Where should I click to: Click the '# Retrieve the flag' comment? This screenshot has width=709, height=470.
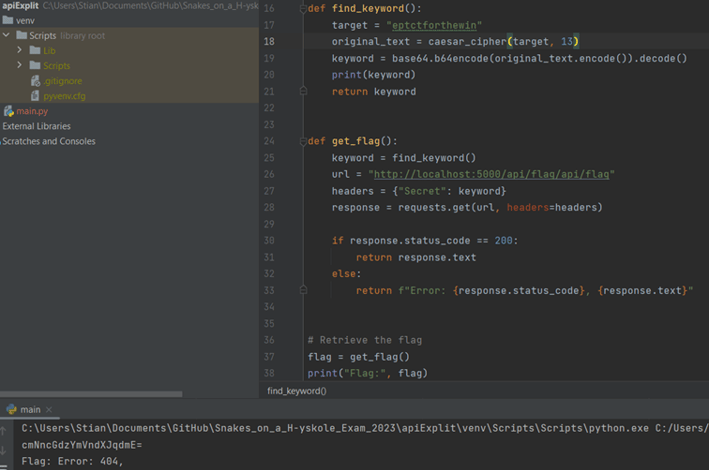(x=365, y=340)
